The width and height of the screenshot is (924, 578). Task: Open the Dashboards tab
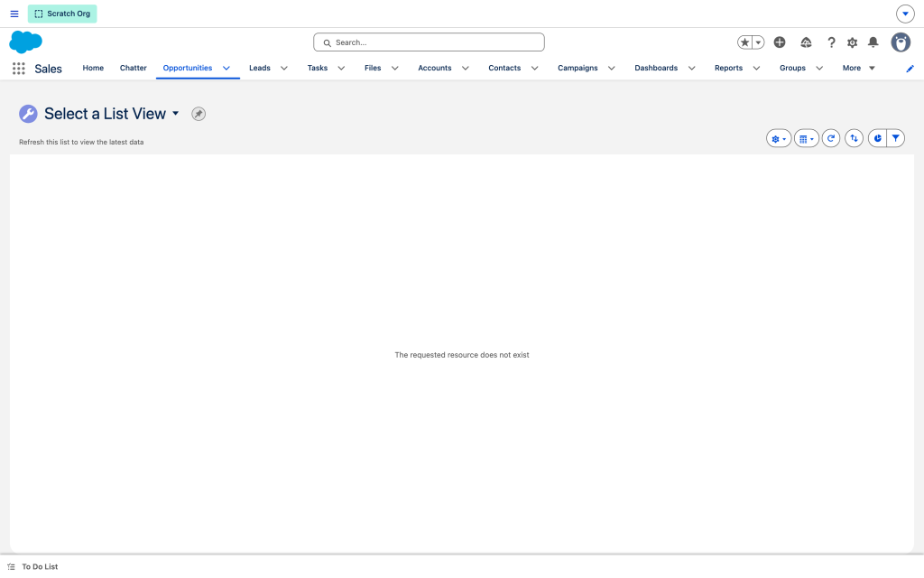point(656,68)
